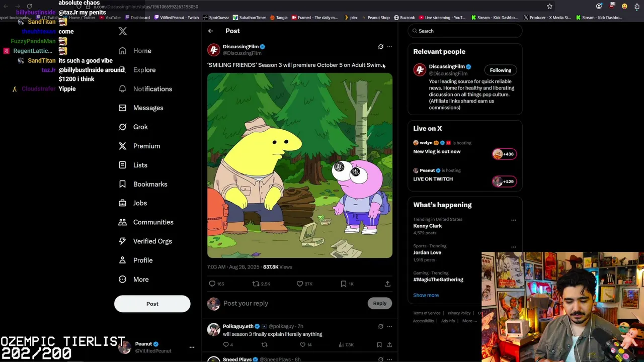644x362 pixels.
Task: Click @polkaguy handle on the reply
Action: click(281, 326)
